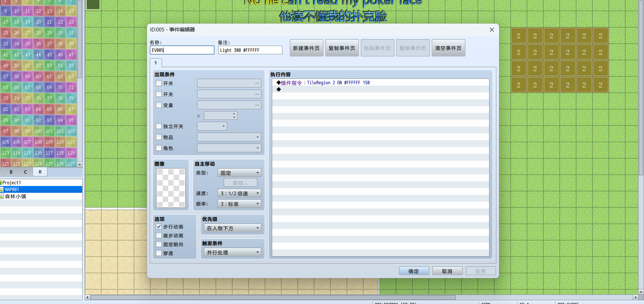This screenshot has height=304, width=644.
Task: Select the empty command line diamond
Action: 279,89
